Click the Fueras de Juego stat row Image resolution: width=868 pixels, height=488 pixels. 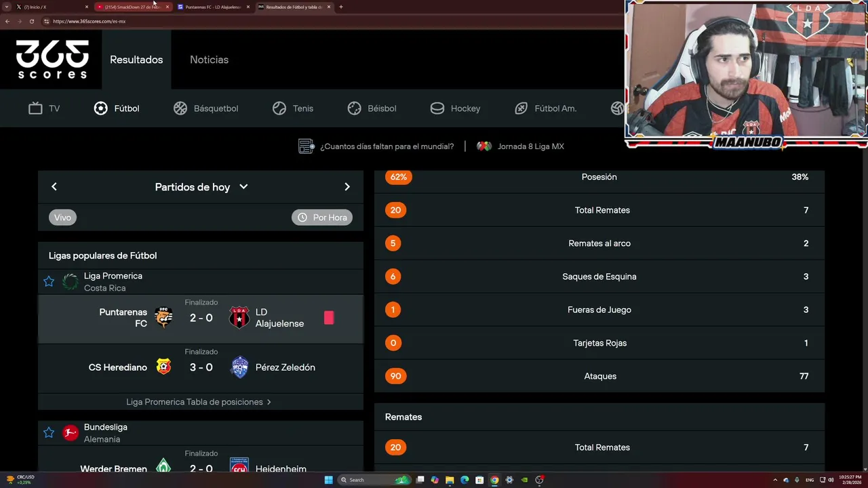[599, 310]
